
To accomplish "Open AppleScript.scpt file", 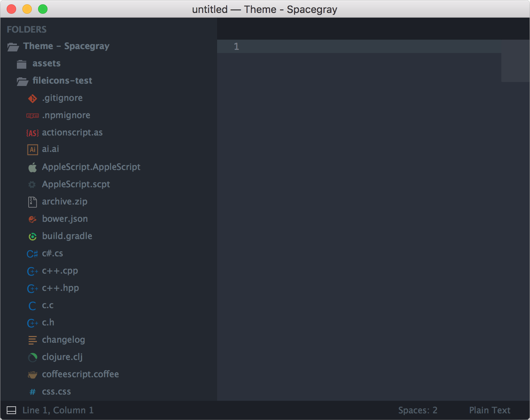I will point(76,184).
